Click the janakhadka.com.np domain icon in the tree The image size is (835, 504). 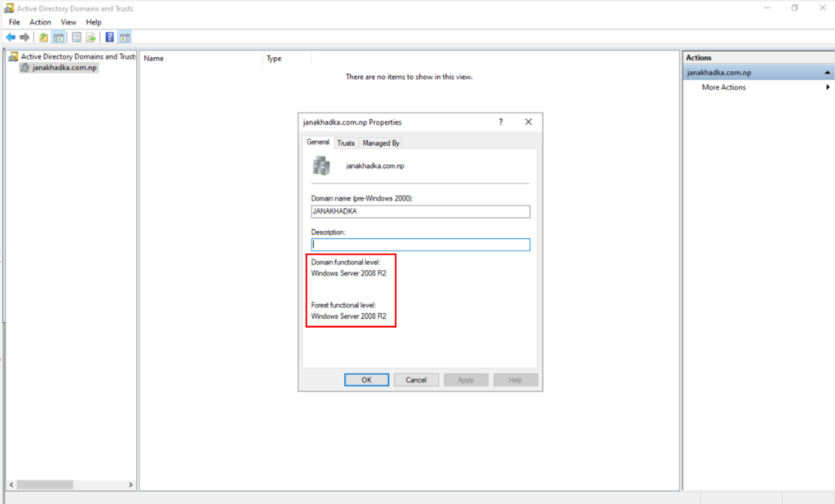coord(24,68)
